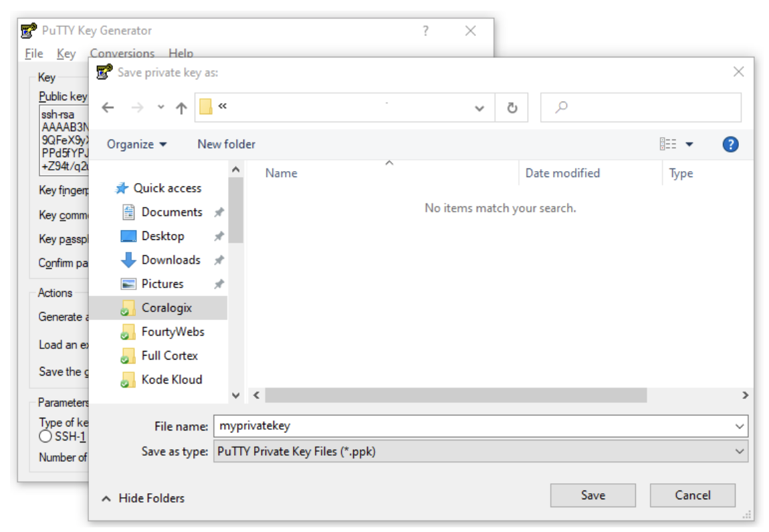Close the Save private key dialog
Screen dimensions: 769x532
[x=739, y=72]
